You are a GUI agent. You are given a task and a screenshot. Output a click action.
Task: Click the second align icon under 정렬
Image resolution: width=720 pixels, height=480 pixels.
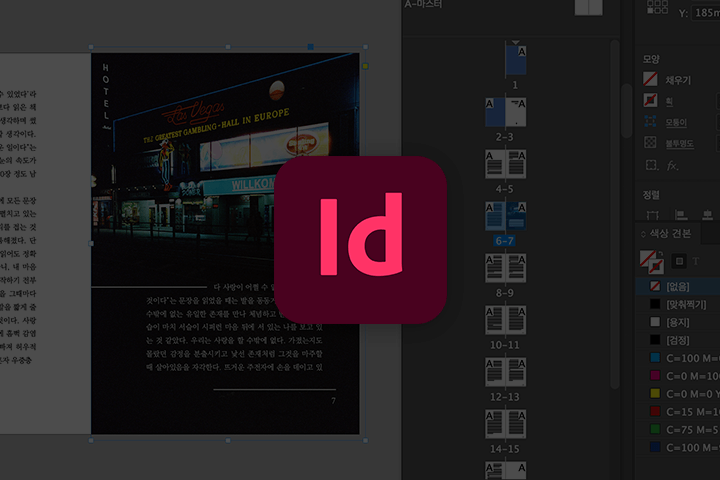pyautogui.click(x=681, y=215)
